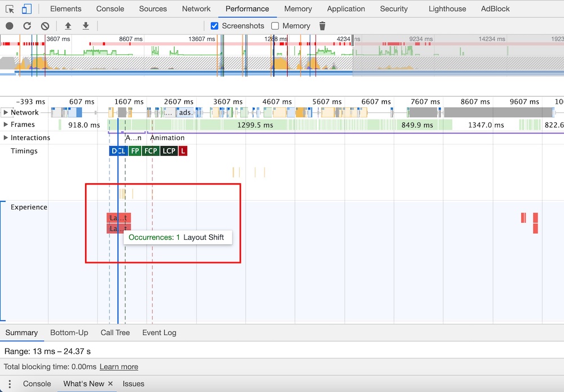The image size is (564, 392).
Task: Open the Bottom-Up tab
Action: pos(69,333)
